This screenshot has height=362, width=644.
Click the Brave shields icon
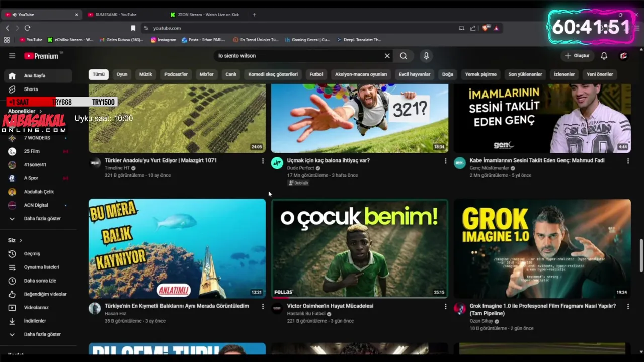[486, 28]
